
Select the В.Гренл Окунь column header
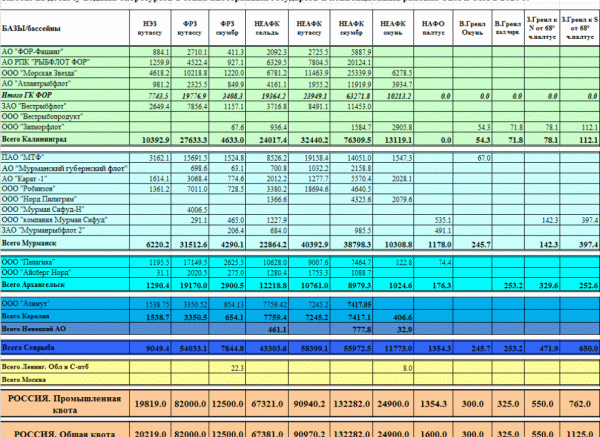(x=472, y=28)
